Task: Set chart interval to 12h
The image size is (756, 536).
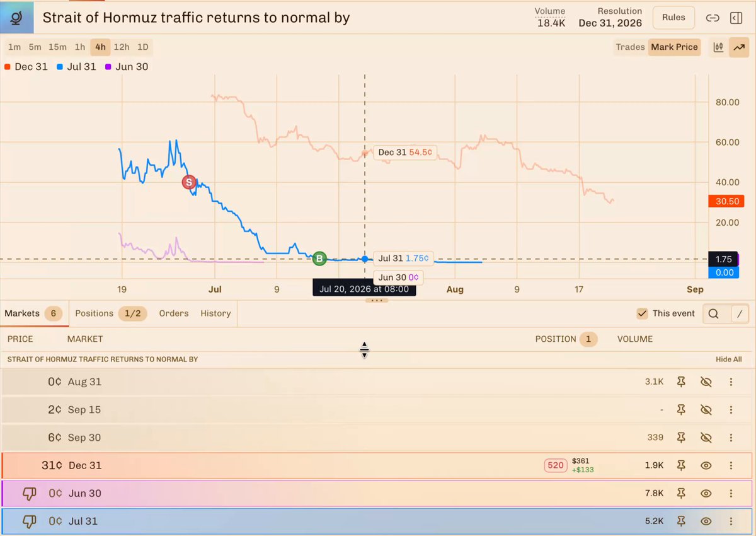Action: tap(122, 47)
